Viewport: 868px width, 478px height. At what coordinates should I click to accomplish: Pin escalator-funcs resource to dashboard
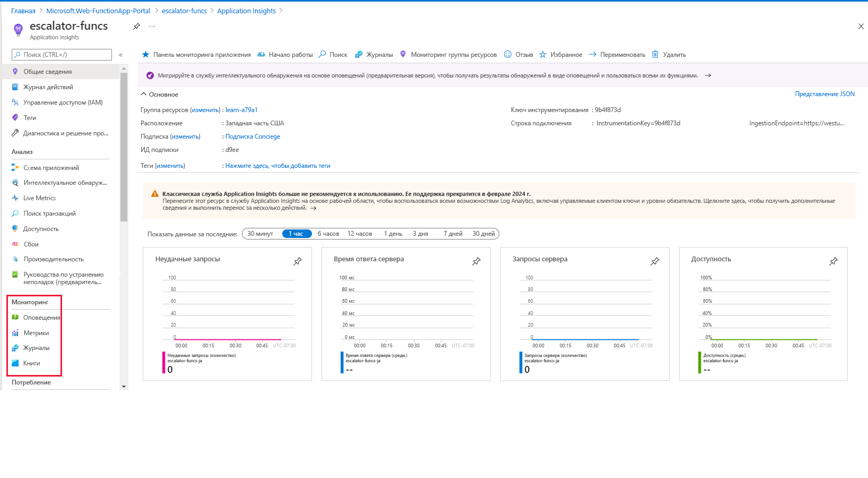136,27
